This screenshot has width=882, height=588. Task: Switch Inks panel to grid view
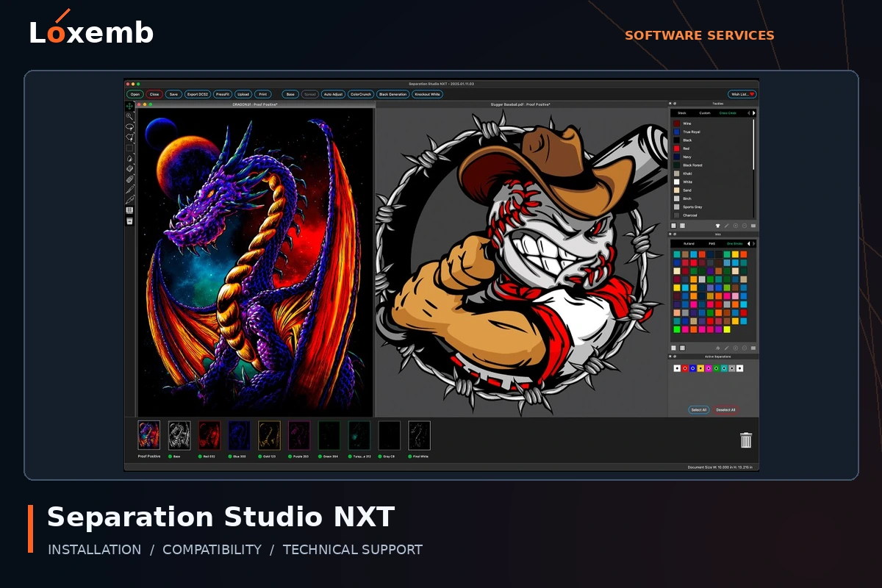click(682, 348)
